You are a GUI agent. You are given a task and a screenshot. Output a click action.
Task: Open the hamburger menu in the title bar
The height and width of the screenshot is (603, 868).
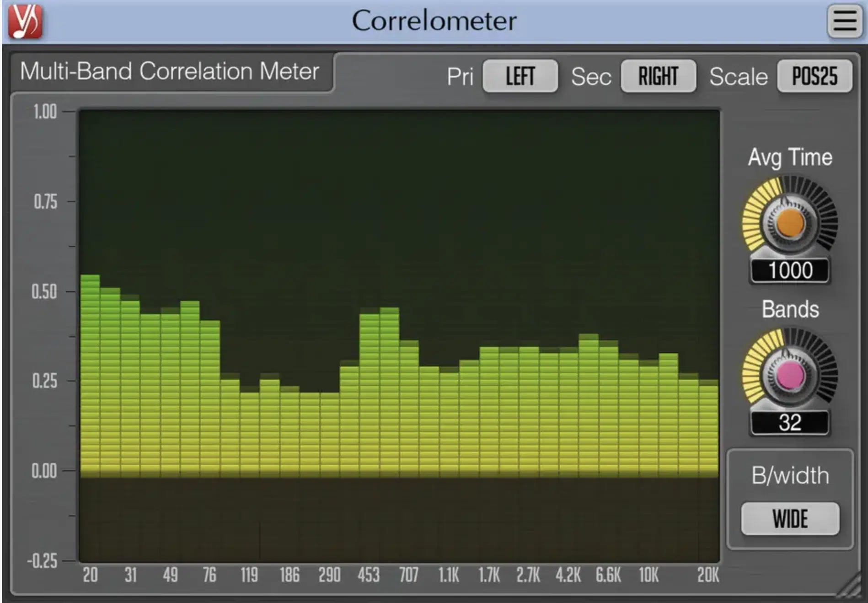(844, 21)
